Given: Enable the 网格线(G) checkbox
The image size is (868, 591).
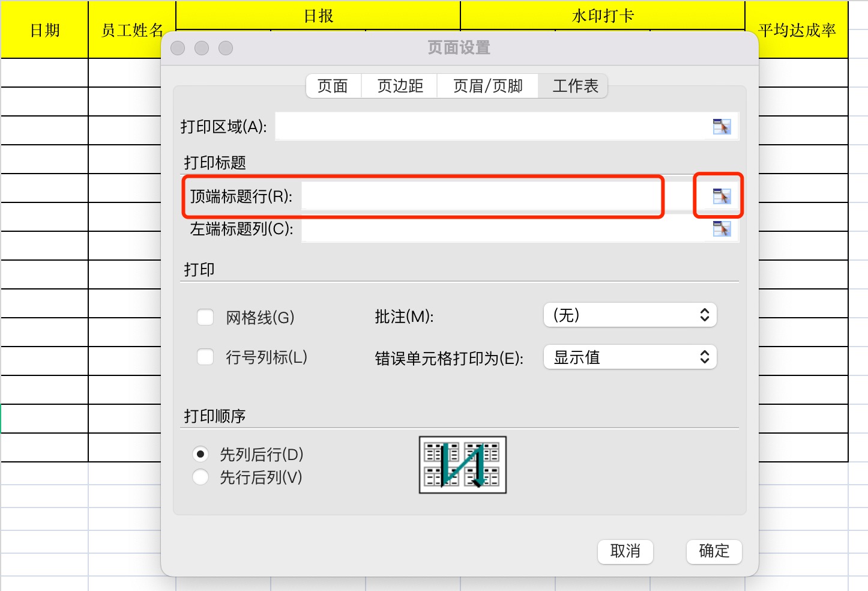Looking at the screenshot, I should point(205,317).
